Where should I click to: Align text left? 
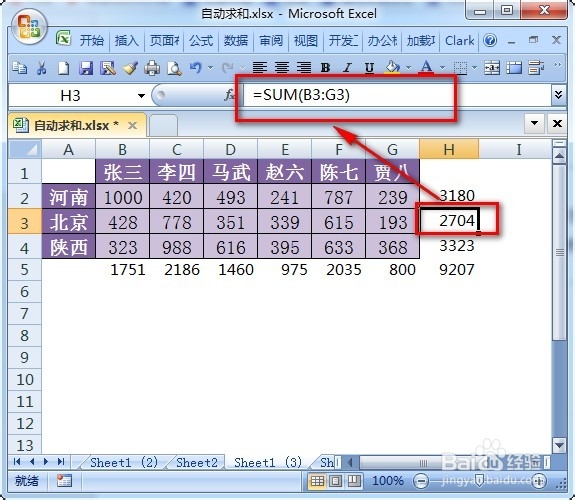coord(260,67)
